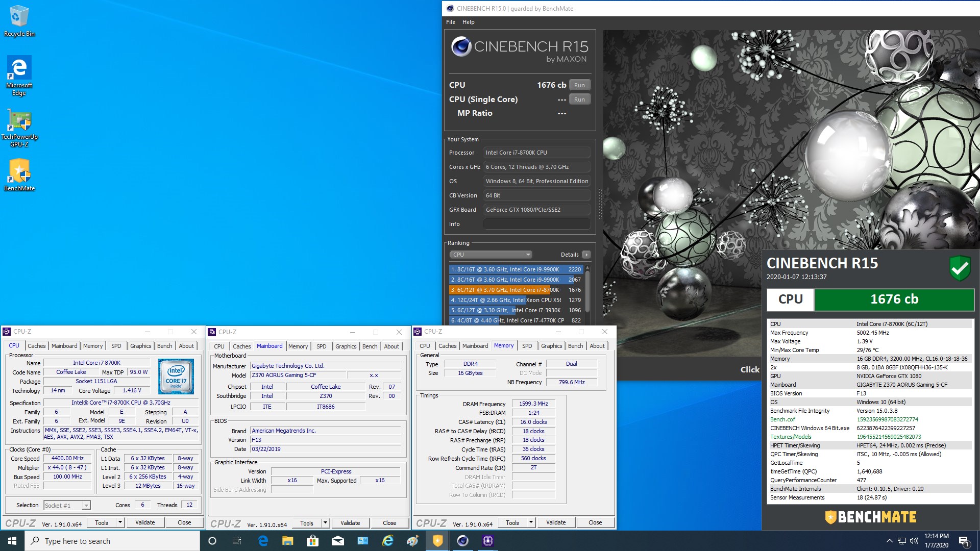980x551 pixels.
Task: Run the CPU benchmark in Cinebench
Action: coord(579,85)
